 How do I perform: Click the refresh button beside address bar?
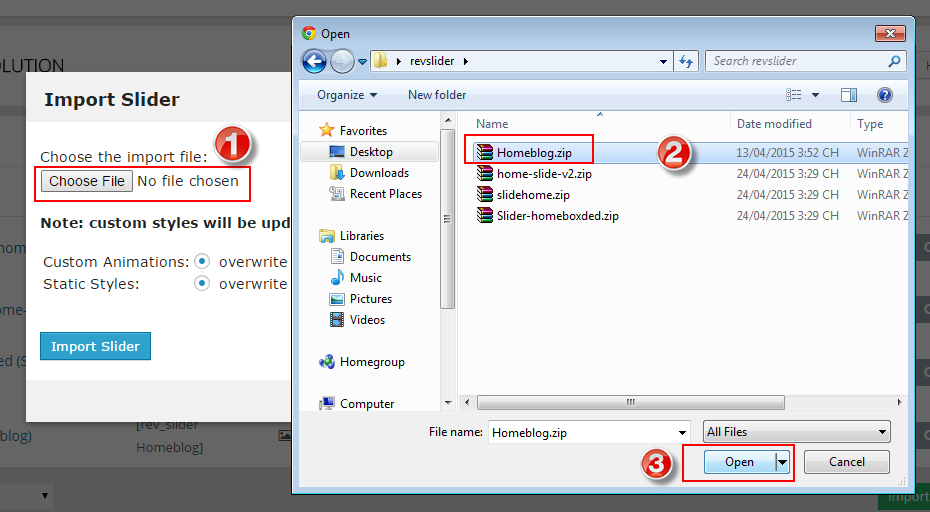tap(686, 61)
